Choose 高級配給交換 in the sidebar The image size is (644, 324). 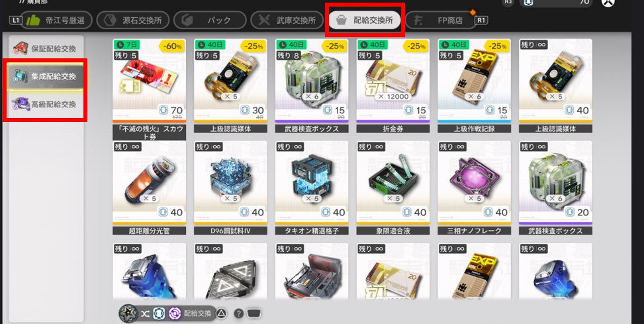pos(46,104)
